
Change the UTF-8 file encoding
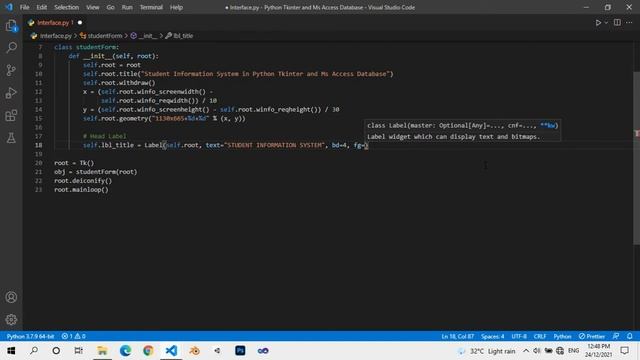click(519, 336)
